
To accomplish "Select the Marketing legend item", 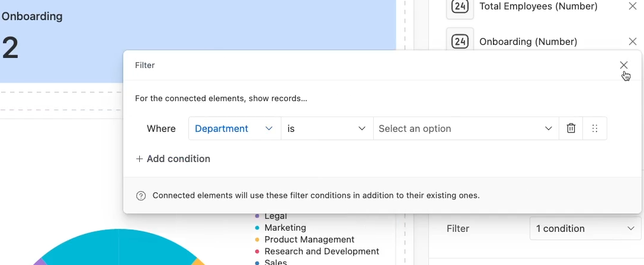I will pyautogui.click(x=280, y=228).
